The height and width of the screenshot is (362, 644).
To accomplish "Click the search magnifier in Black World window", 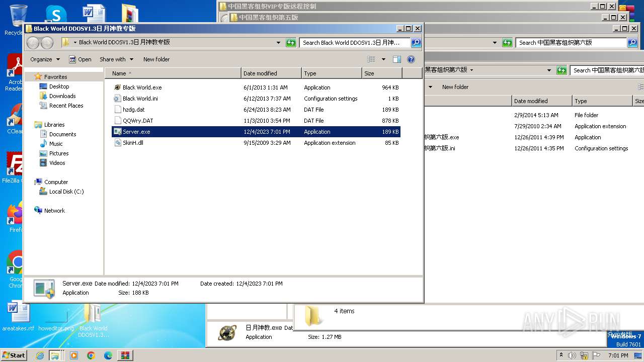I will click(416, 43).
